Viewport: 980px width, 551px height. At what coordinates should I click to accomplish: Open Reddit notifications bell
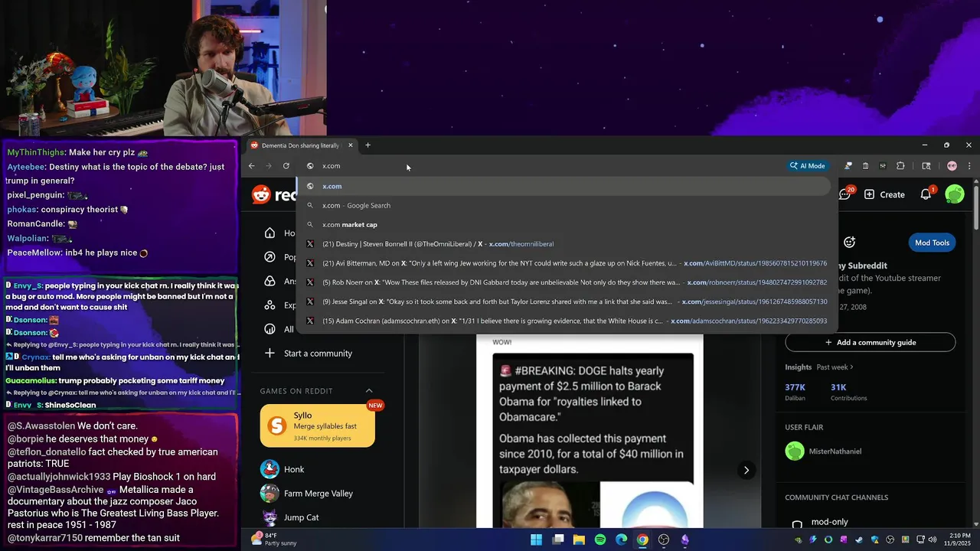[926, 194]
